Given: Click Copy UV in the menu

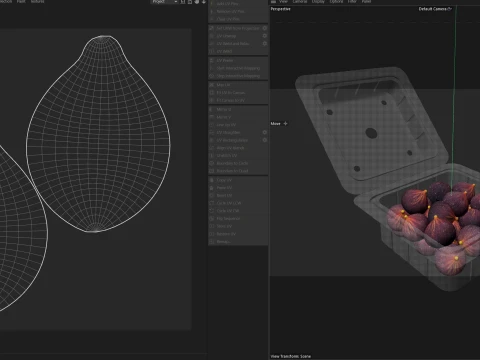Looking at the screenshot, I should (x=238, y=180).
